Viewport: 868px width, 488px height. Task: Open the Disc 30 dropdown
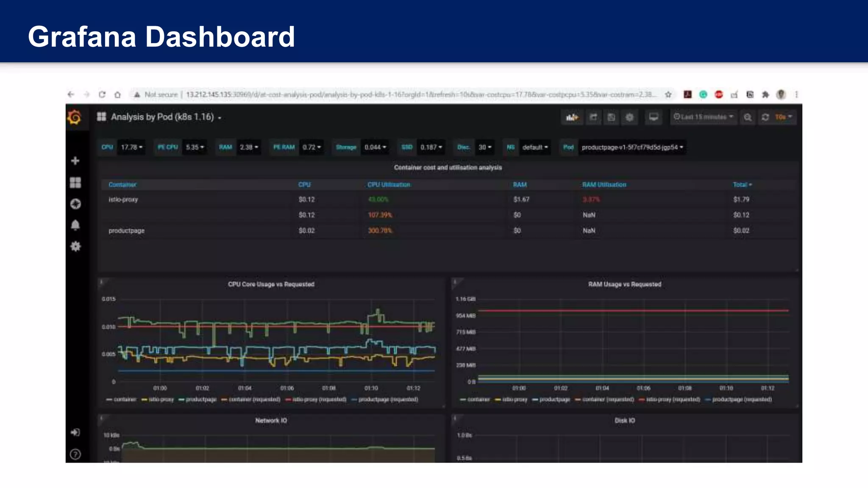[485, 147]
